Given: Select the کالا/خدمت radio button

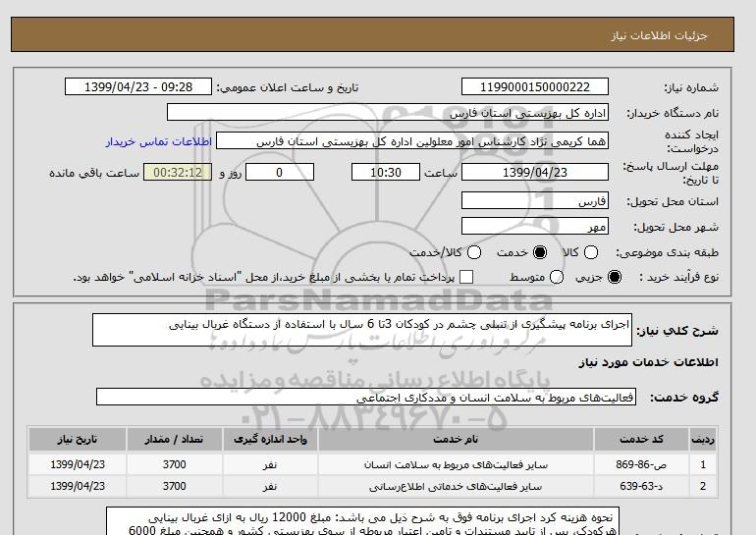Looking at the screenshot, I should pos(474,252).
